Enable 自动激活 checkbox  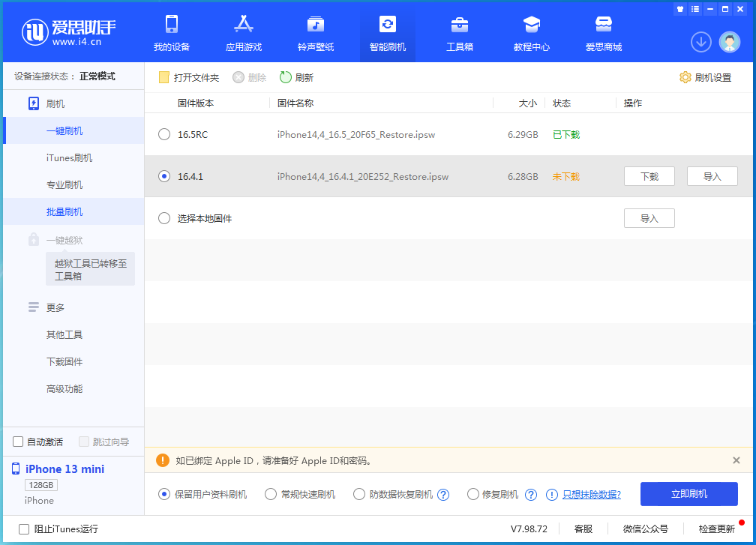tap(18, 442)
